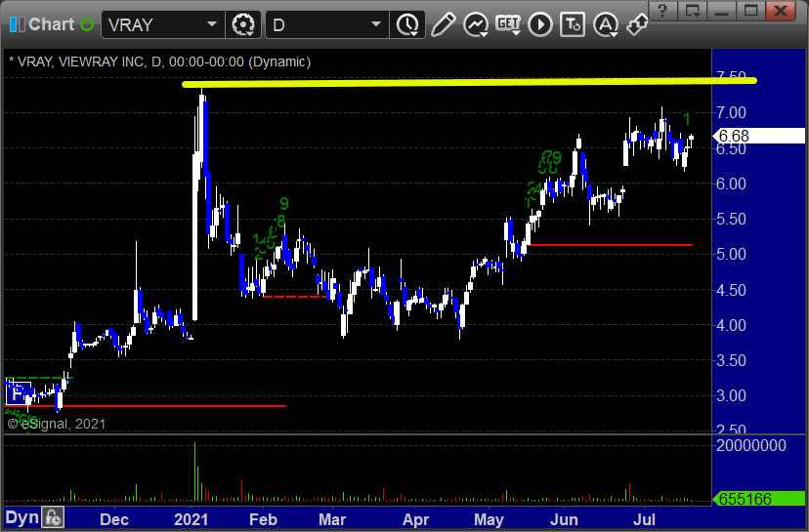809x532 pixels.
Task: Click the 655166 volume value label
Action: (x=758, y=499)
